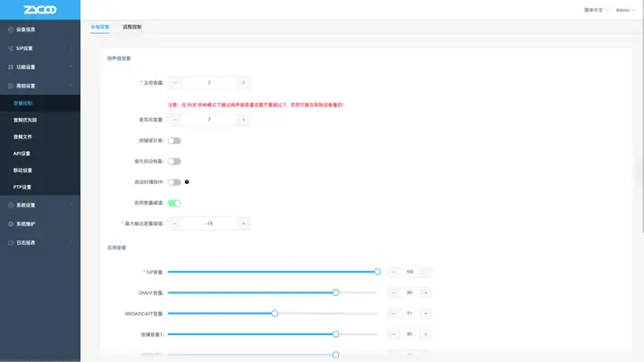The height and width of the screenshot is (362, 644).
Task: Click the black info dot beside the third toggle
Action: [187, 181]
